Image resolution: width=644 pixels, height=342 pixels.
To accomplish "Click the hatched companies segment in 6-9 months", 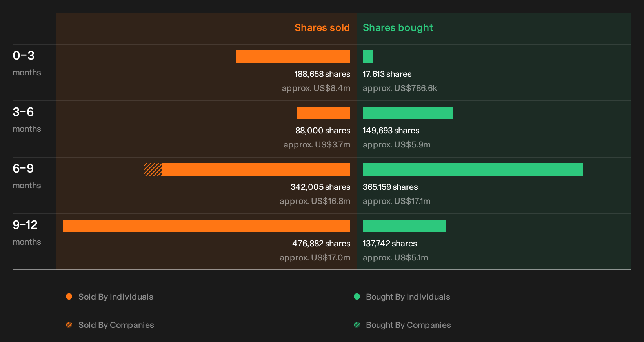I will tap(153, 169).
